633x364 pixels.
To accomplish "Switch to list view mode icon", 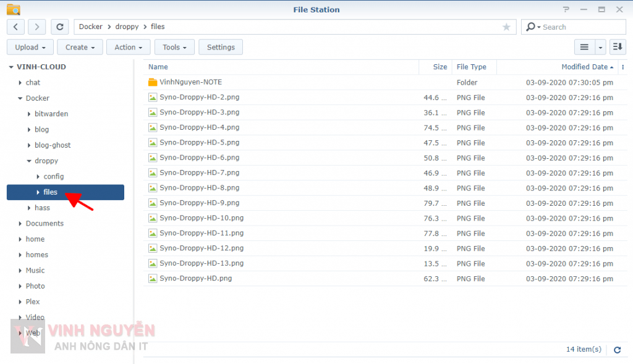I will pyautogui.click(x=584, y=47).
